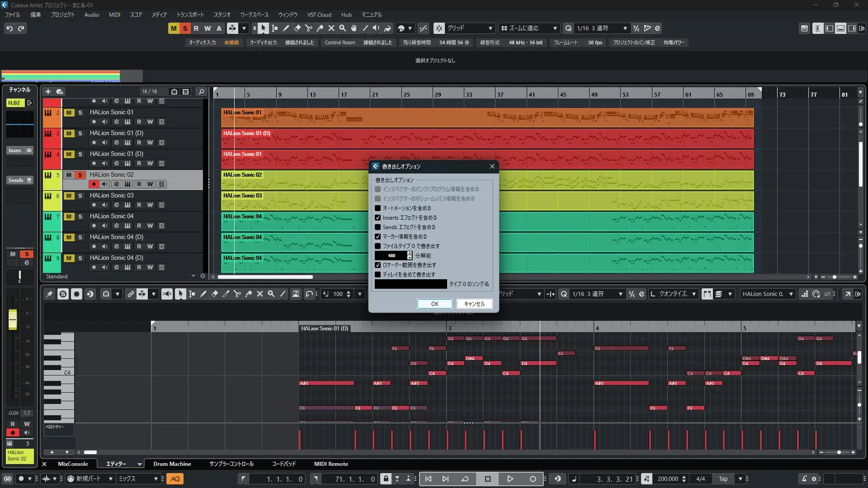868x488 pixels.
Task: Uncheck the 'Inserts エフェクトを含める' option
Action: pyautogui.click(x=378, y=218)
